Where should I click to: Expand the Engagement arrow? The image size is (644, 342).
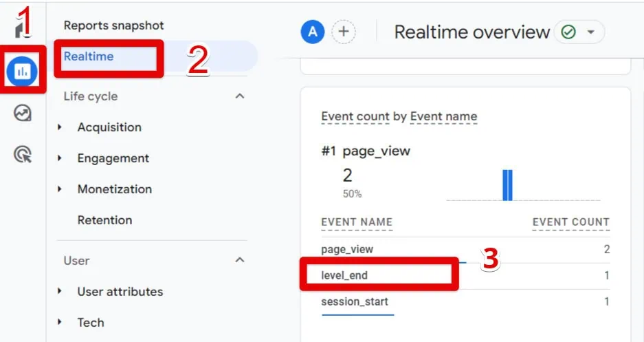[60, 158]
